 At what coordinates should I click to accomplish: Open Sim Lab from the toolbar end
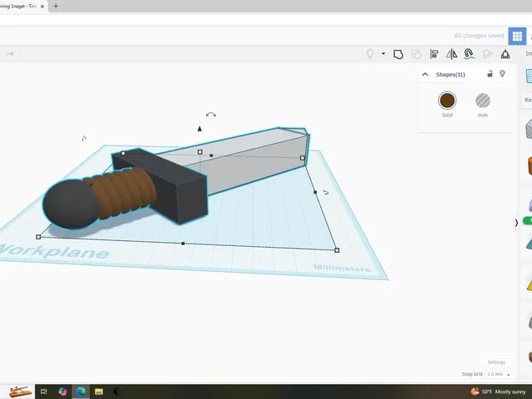tap(505, 54)
